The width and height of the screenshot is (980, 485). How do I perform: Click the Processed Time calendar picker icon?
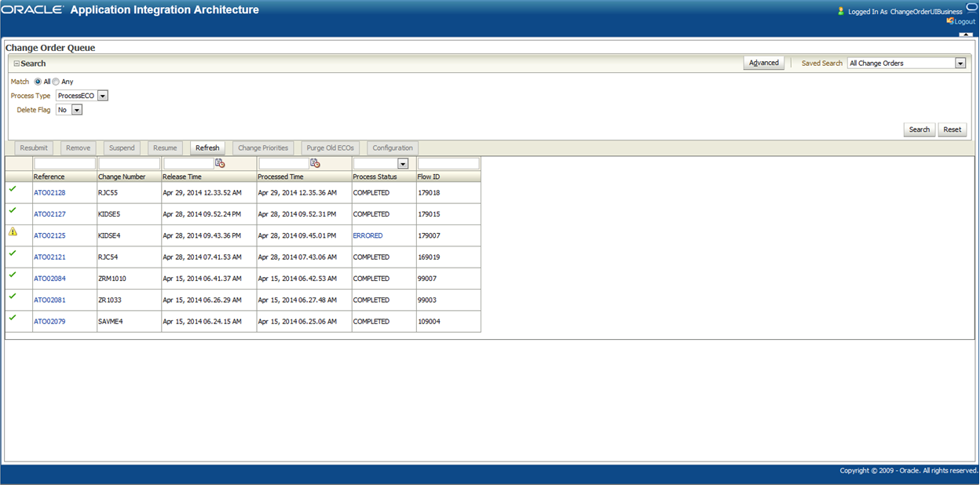(x=315, y=163)
